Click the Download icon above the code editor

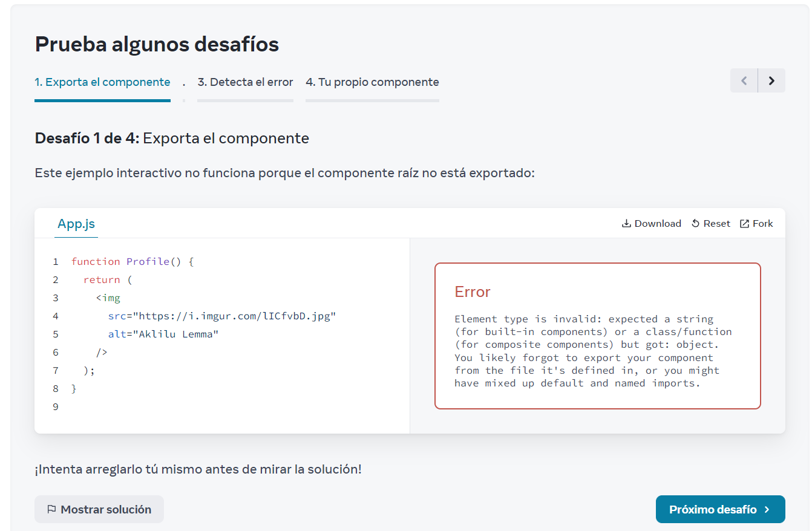click(x=626, y=223)
